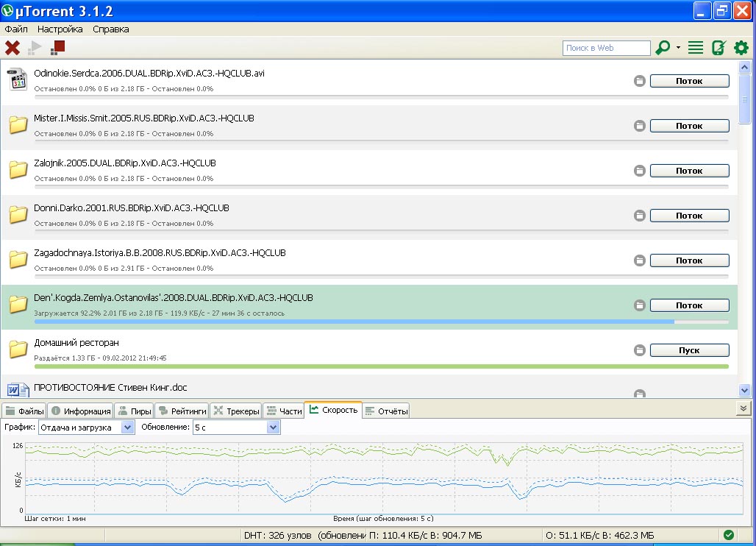Click the folder icon of Mister.I.Missis.Smit torrent
The width and height of the screenshot is (756, 546).
tap(18, 124)
